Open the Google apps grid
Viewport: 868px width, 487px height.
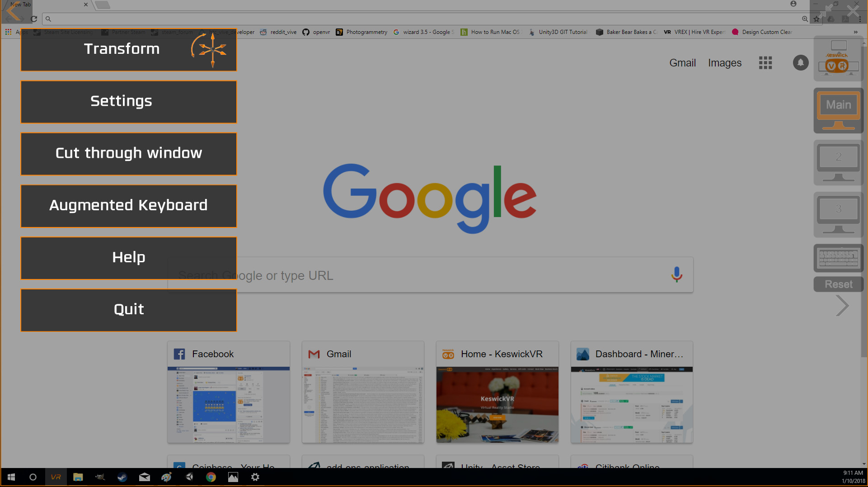pos(765,63)
